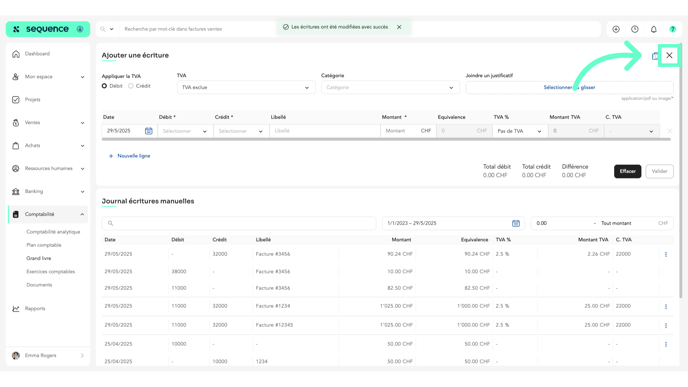
Task: Click Emma Rogers avatar
Action: 16,355
